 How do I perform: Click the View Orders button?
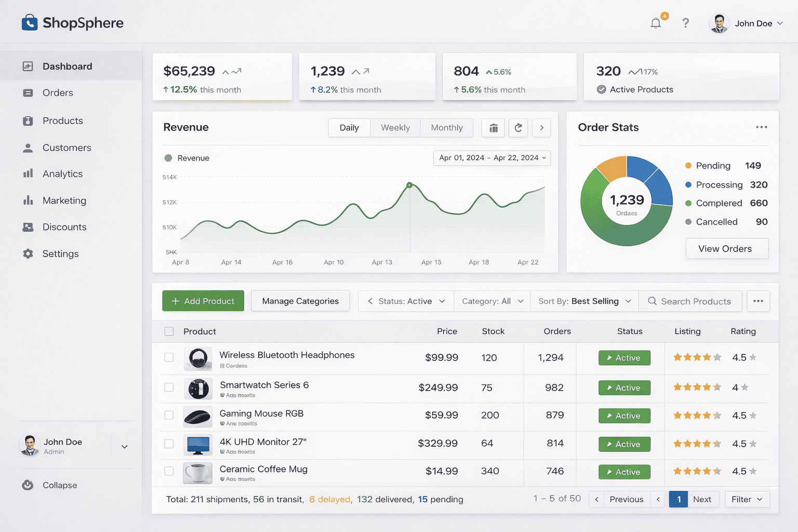point(726,249)
